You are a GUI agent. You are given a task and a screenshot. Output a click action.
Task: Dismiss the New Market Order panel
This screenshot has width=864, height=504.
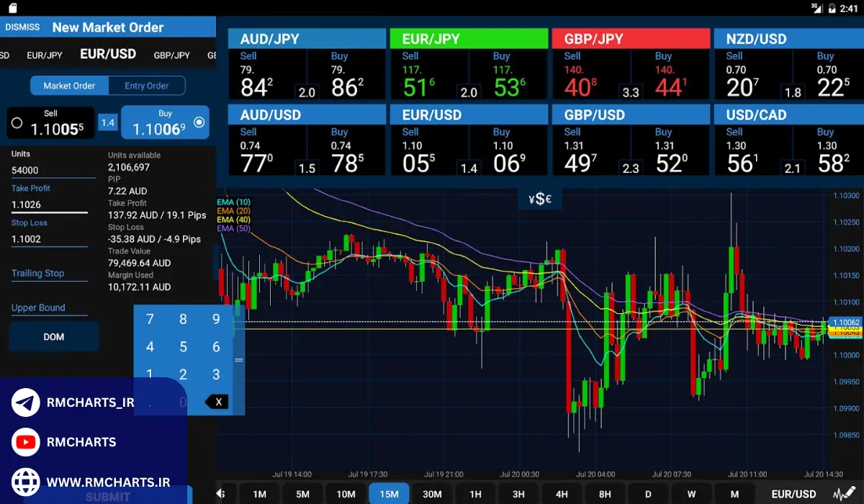point(22,27)
